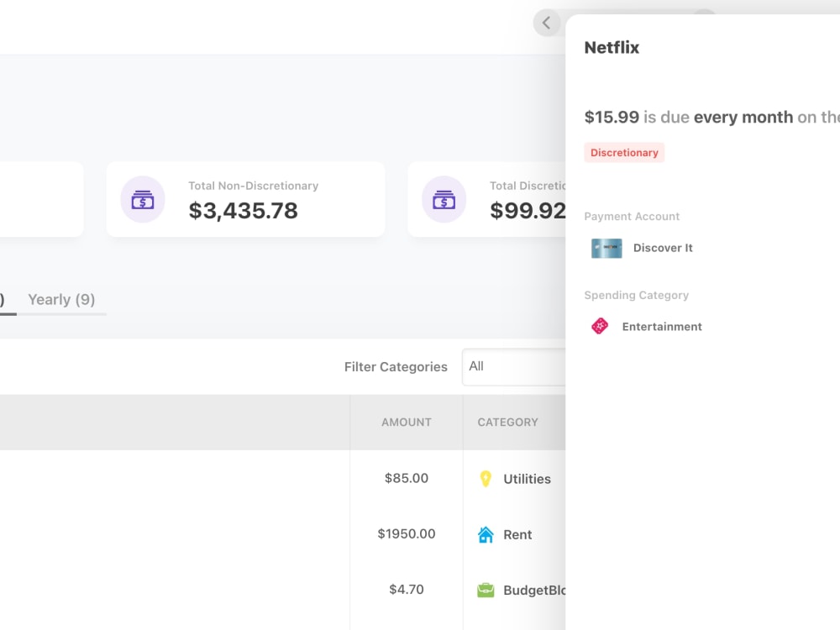Select the Utilities lightbulb category icon
Viewport: 840px width, 630px height.
(x=486, y=479)
